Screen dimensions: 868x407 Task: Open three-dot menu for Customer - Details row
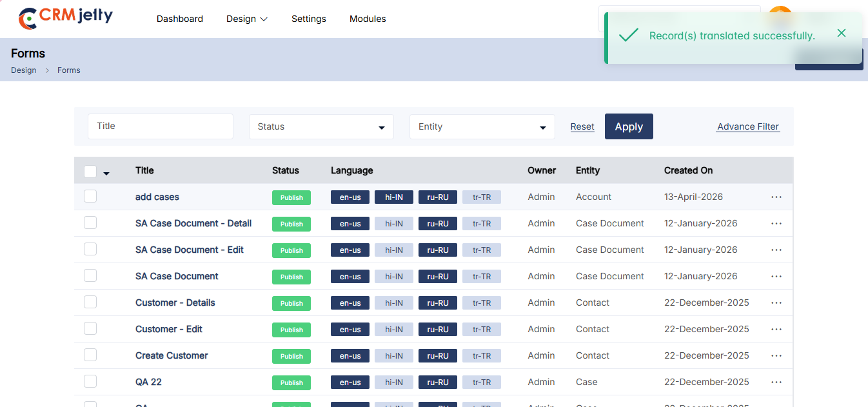776,303
